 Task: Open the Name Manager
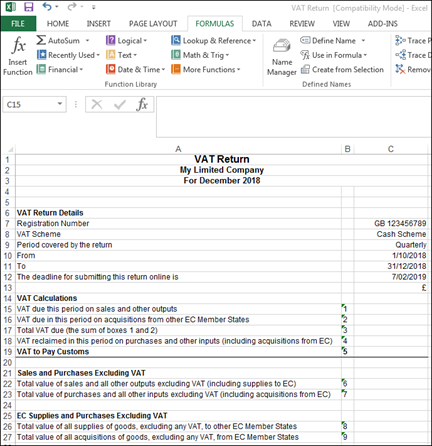(282, 57)
